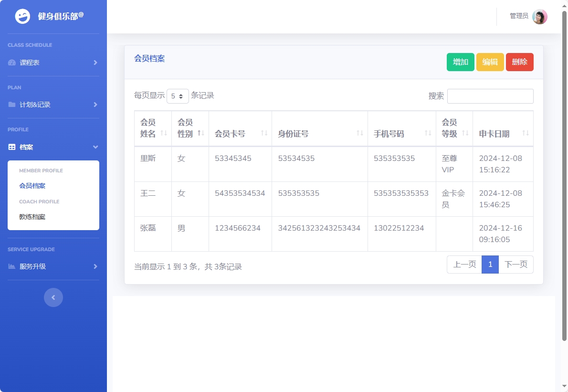Open the administrator avatar in the top bar

[539, 16]
